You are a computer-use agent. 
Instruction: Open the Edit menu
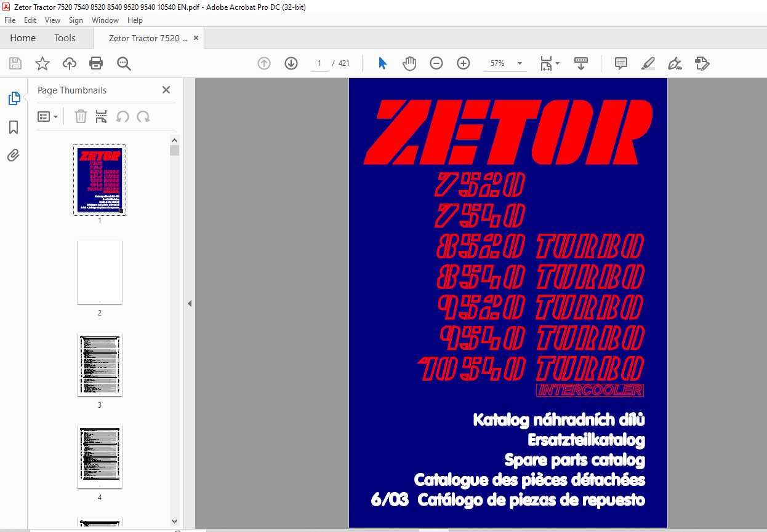(x=30, y=20)
